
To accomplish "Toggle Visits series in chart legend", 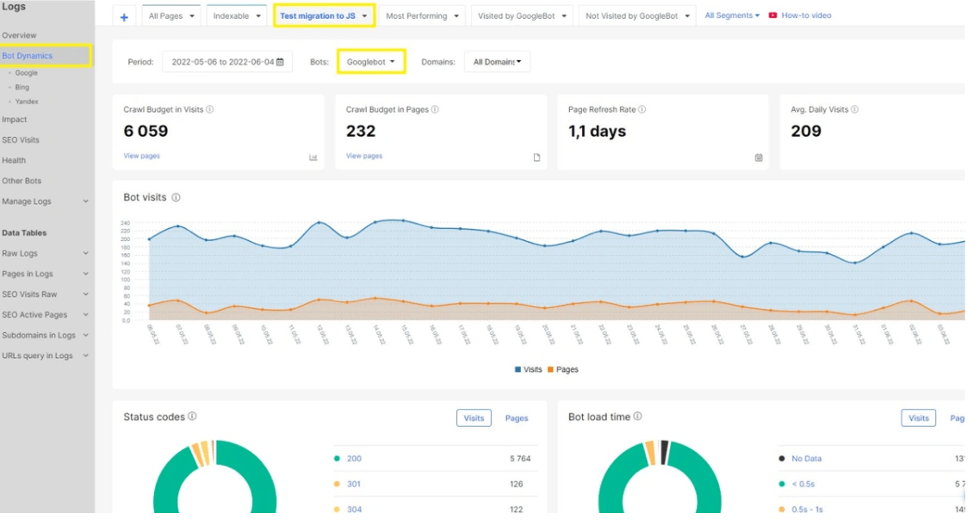I will tap(528, 369).
